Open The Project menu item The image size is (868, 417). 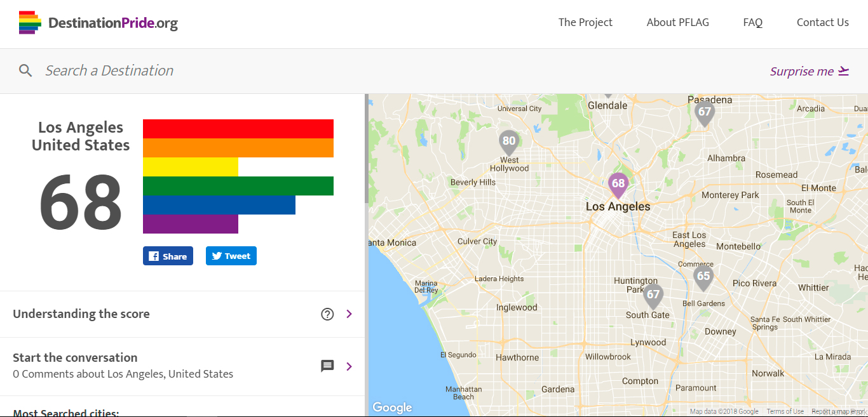pyautogui.click(x=585, y=22)
